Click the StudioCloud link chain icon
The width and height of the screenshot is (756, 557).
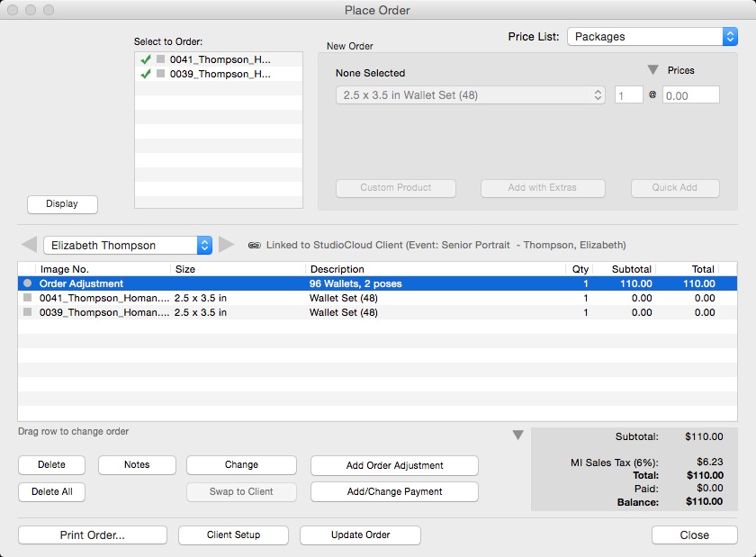click(x=255, y=246)
